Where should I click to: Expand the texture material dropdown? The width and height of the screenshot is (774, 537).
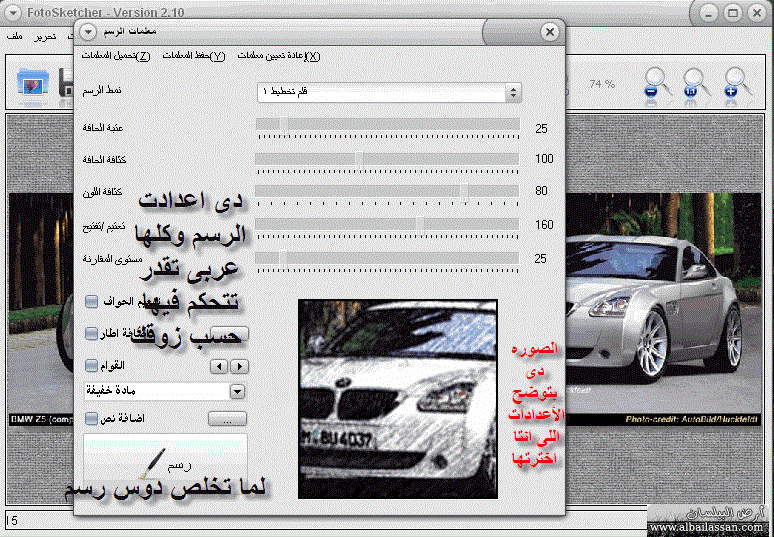pyautogui.click(x=237, y=392)
